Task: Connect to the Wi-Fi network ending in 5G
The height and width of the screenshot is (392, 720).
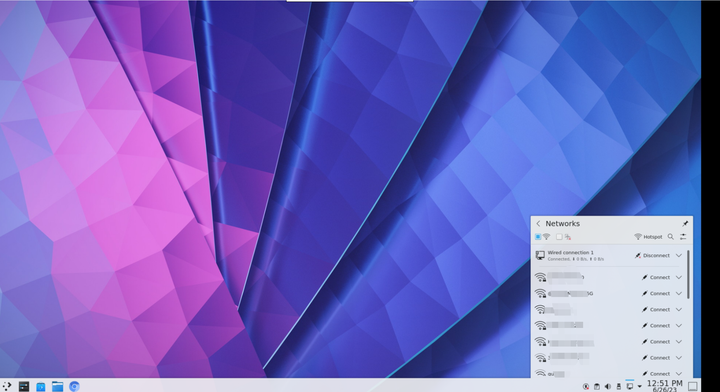Action: tap(656, 294)
